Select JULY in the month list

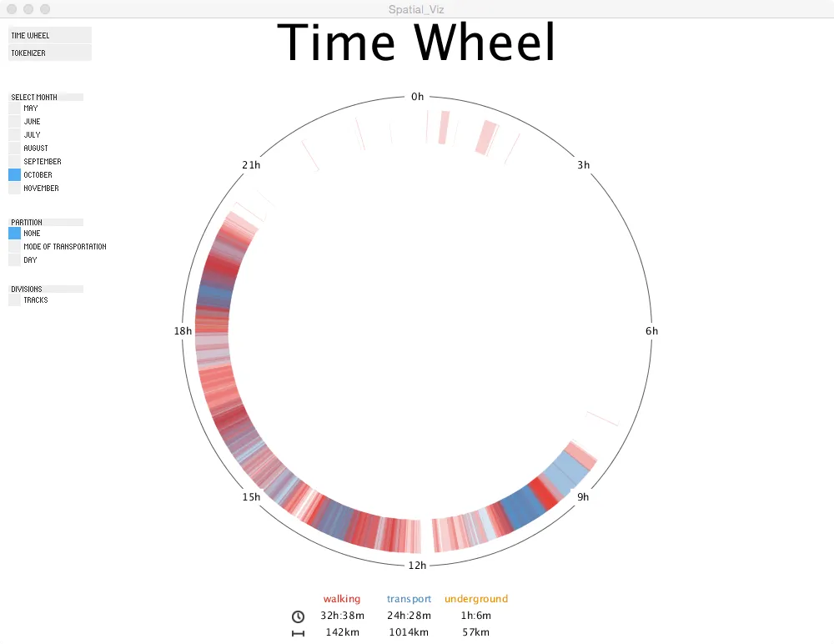pyautogui.click(x=13, y=134)
